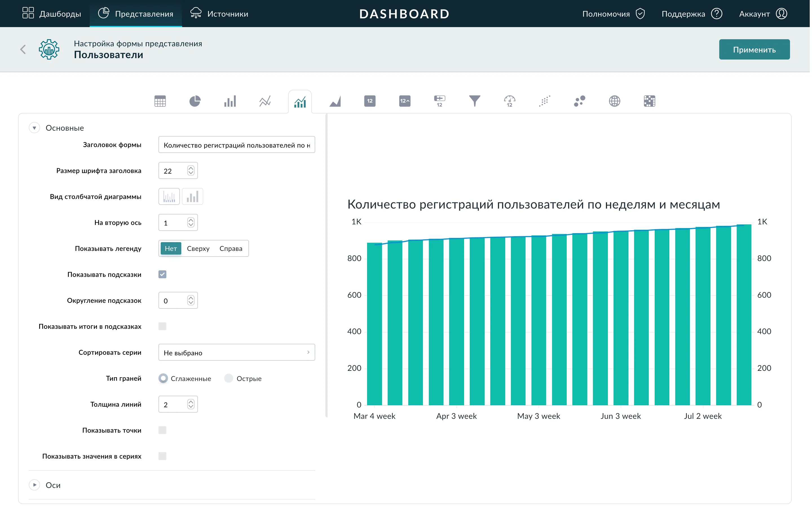812x508 pixels.
Task: Adjust Толщина линий stepper arrows
Action: (191, 404)
